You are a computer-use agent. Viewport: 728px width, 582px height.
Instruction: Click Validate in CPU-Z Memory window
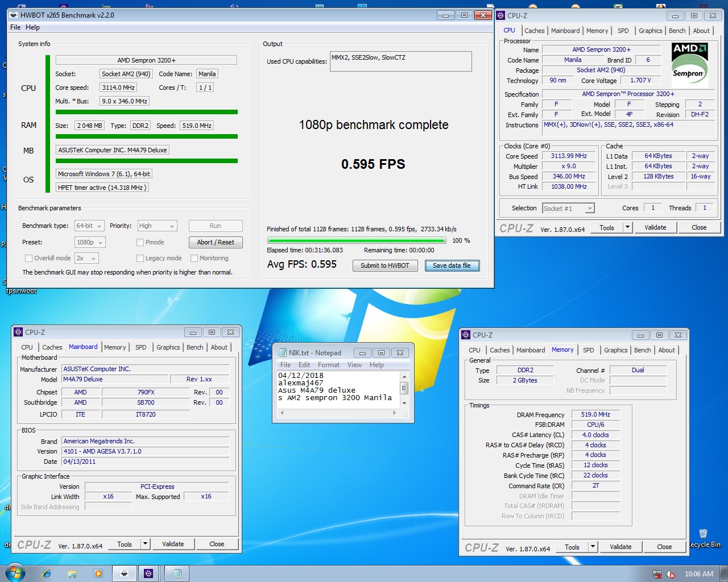point(621,547)
